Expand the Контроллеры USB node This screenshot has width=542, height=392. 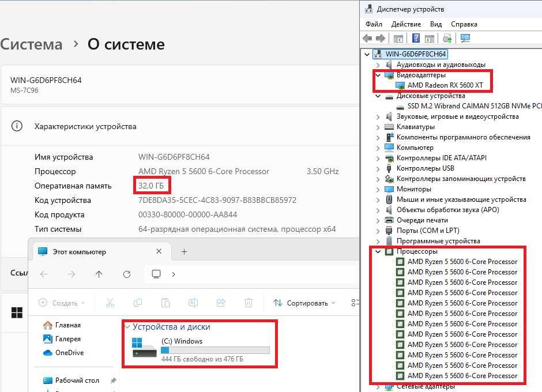pos(378,169)
